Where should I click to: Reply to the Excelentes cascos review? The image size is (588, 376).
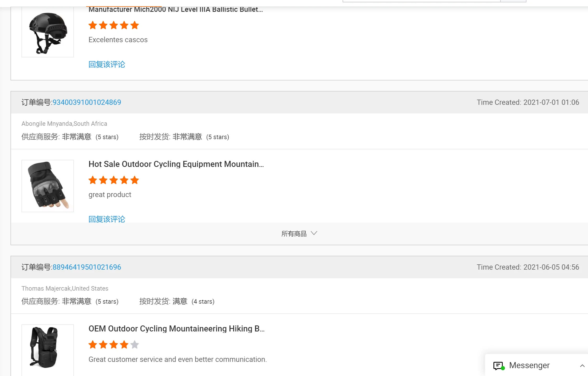click(107, 64)
